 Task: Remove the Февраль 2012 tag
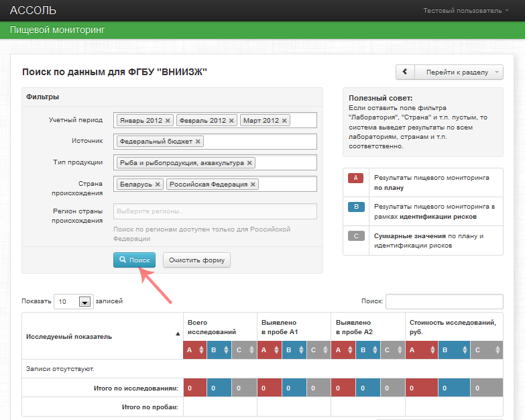click(231, 121)
